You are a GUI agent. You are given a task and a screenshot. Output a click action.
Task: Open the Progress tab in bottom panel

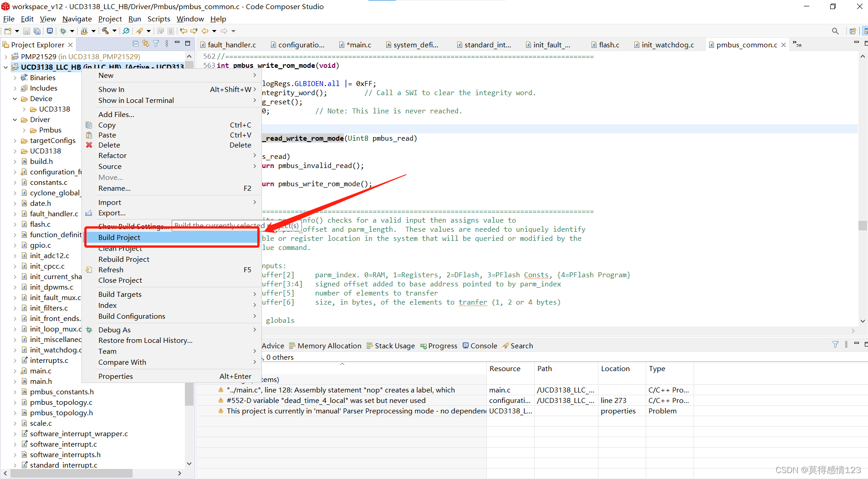(439, 346)
